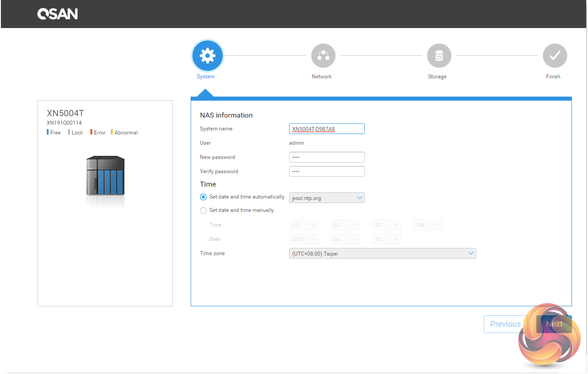Open the pool.ntp.org NTP server dropdown
Screen dimensions: 588x374
click(x=327, y=198)
